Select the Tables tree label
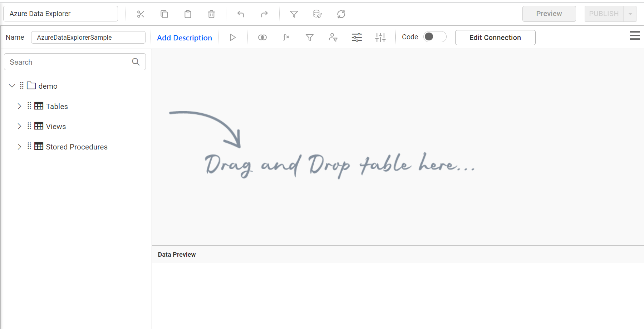This screenshot has height=329, width=644. coord(57,106)
